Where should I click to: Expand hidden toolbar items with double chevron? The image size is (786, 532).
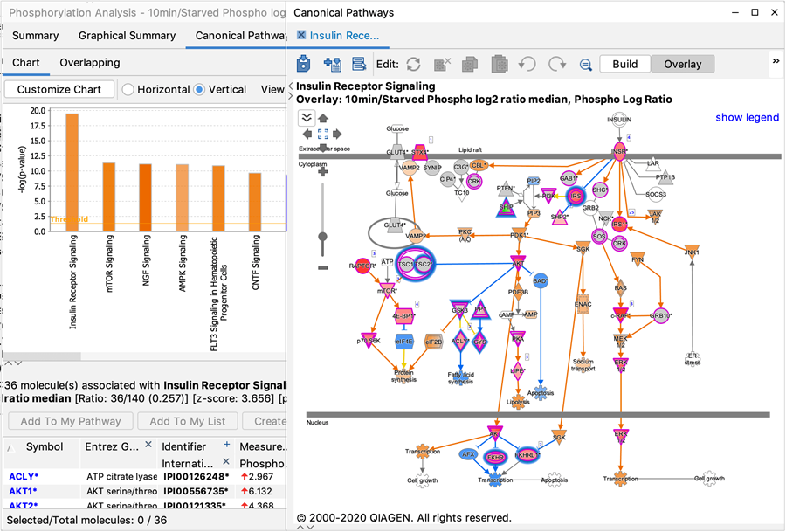click(776, 61)
